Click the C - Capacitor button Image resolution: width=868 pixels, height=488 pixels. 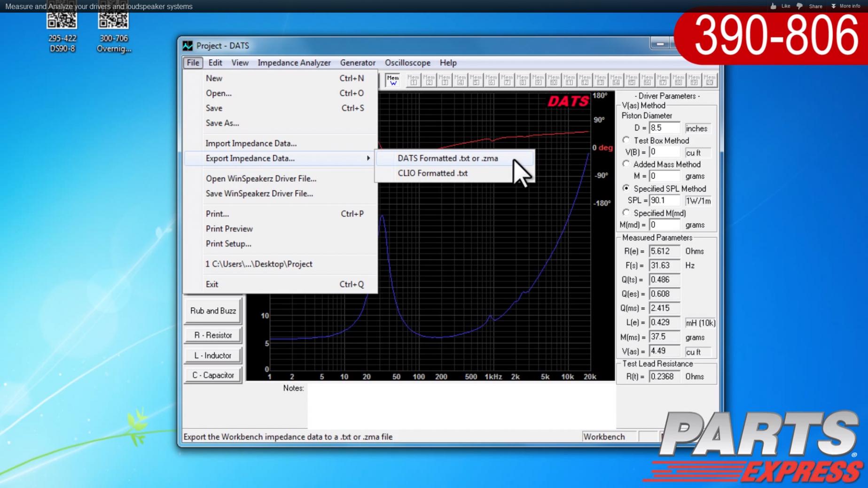[213, 375]
